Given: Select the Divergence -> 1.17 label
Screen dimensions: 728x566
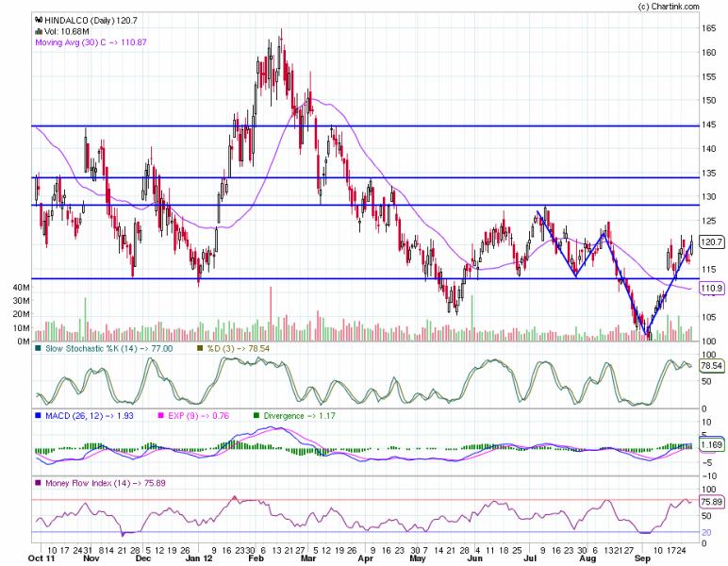Looking at the screenshot, I should pyautogui.click(x=299, y=416).
